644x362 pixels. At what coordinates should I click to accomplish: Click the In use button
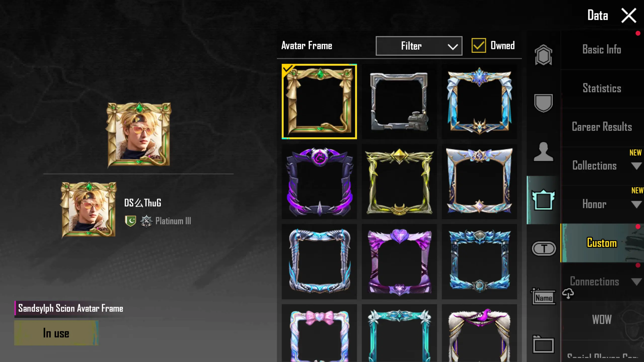click(56, 333)
